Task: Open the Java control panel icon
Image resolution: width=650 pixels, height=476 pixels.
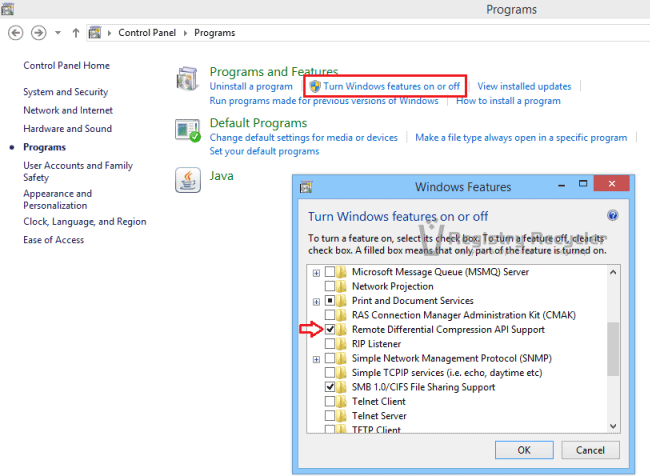Action: 188,180
